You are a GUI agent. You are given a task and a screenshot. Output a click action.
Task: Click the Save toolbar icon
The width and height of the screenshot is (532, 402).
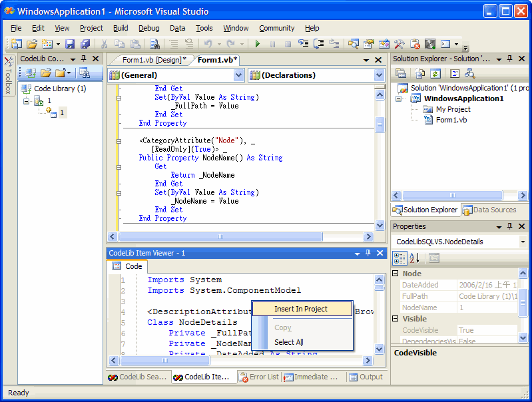coord(70,44)
